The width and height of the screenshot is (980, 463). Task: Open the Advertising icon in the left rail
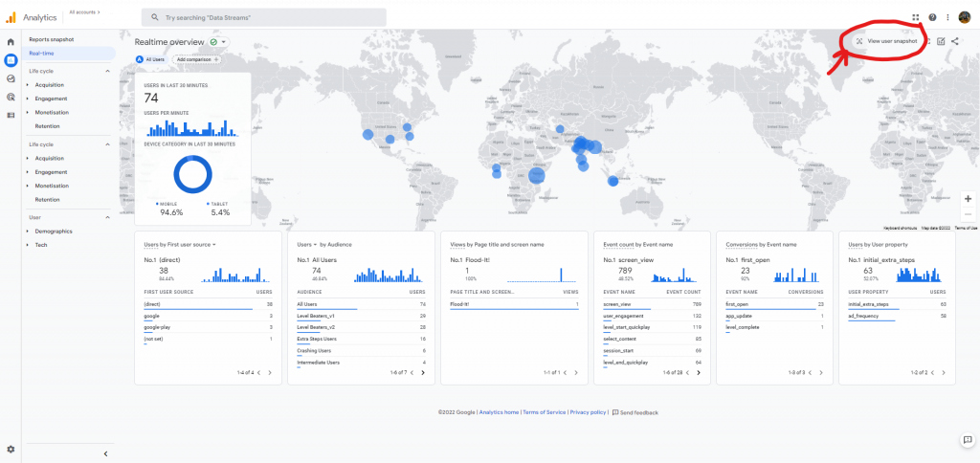11,97
